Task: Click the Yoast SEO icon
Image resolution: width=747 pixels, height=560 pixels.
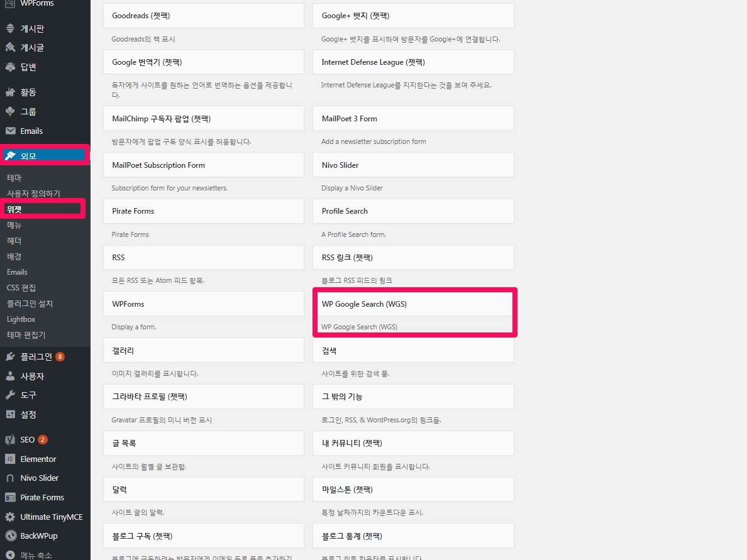Action: tap(10, 440)
